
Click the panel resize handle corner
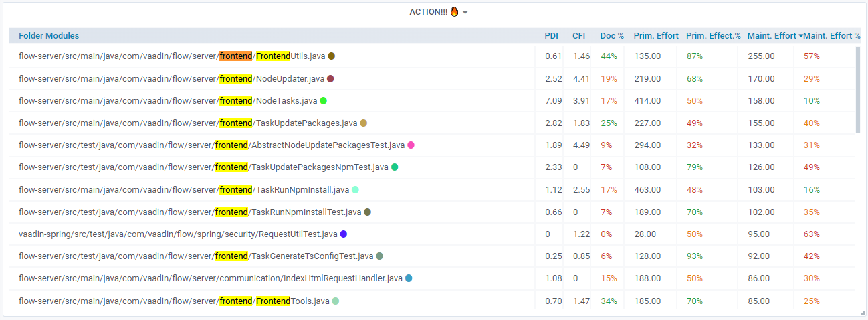click(861, 313)
